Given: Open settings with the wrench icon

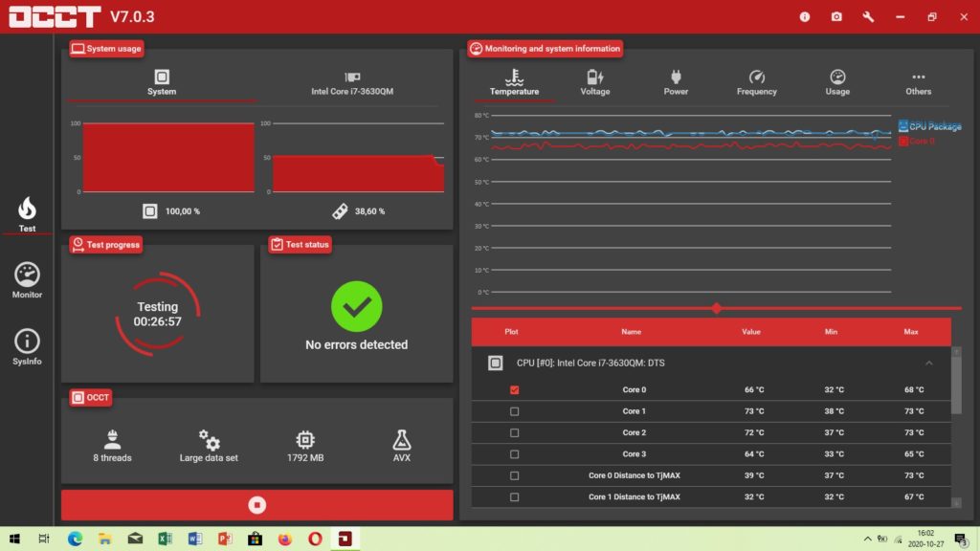Looking at the screenshot, I should click(868, 16).
